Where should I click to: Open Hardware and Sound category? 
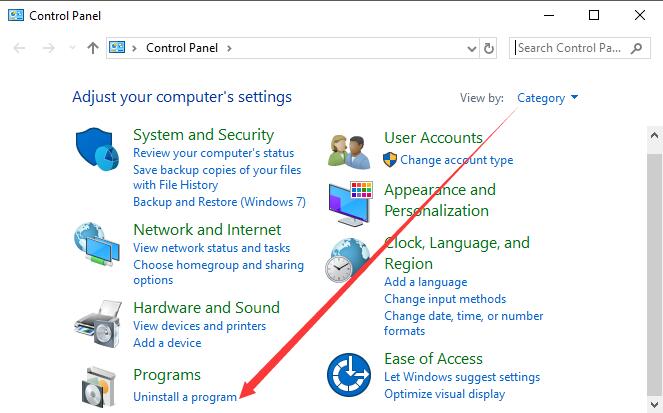[x=206, y=307]
